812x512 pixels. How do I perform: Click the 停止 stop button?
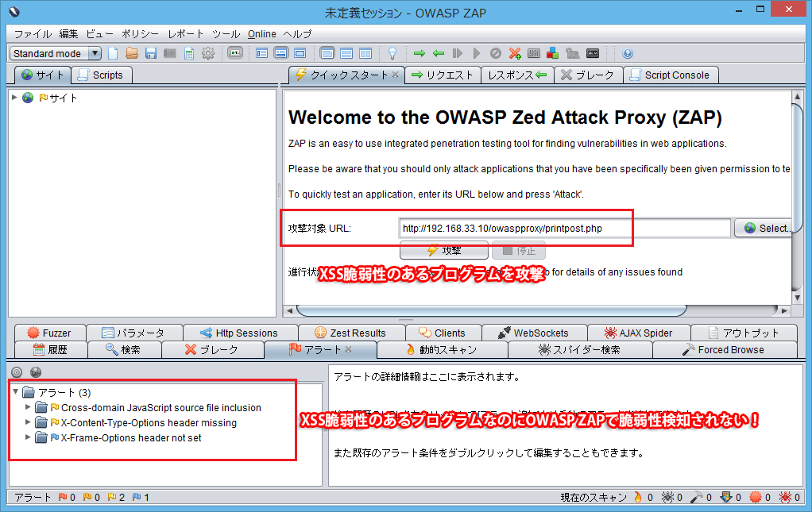pyautogui.click(x=518, y=251)
